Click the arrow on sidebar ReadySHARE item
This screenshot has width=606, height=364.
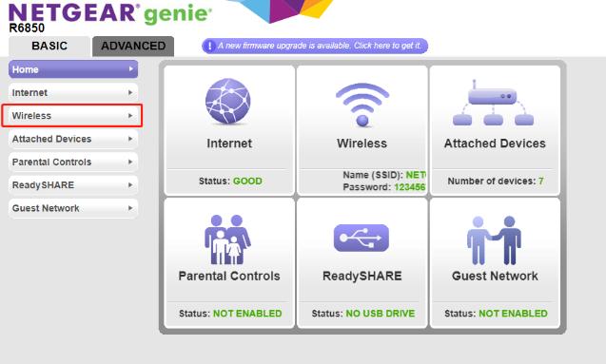[x=130, y=185]
